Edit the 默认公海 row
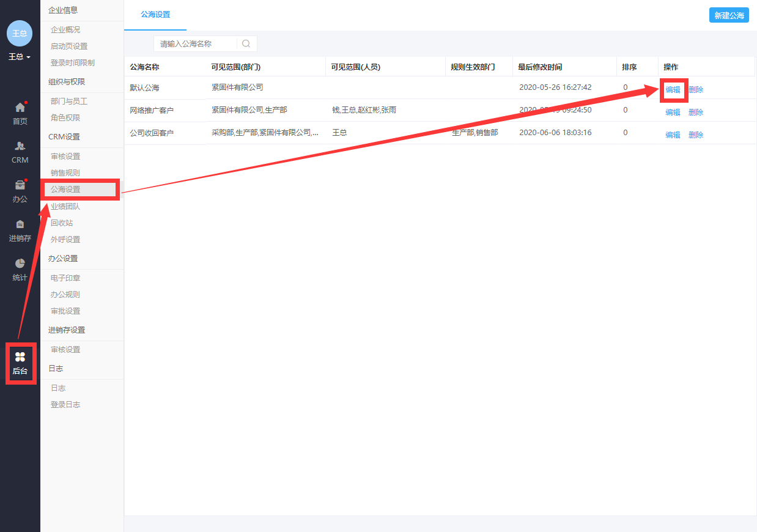The width and height of the screenshot is (757, 532). [x=673, y=89]
